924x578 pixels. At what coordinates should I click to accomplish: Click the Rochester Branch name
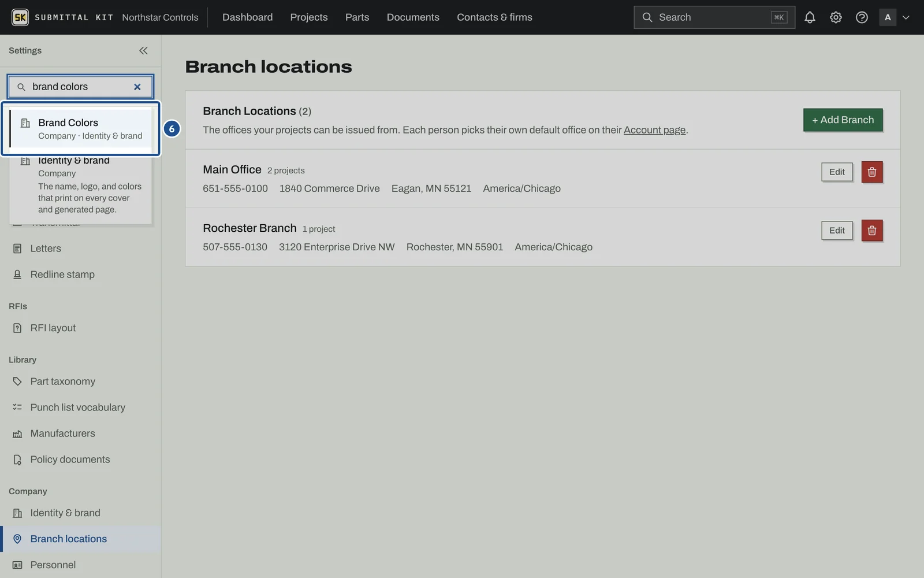(249, 228)
